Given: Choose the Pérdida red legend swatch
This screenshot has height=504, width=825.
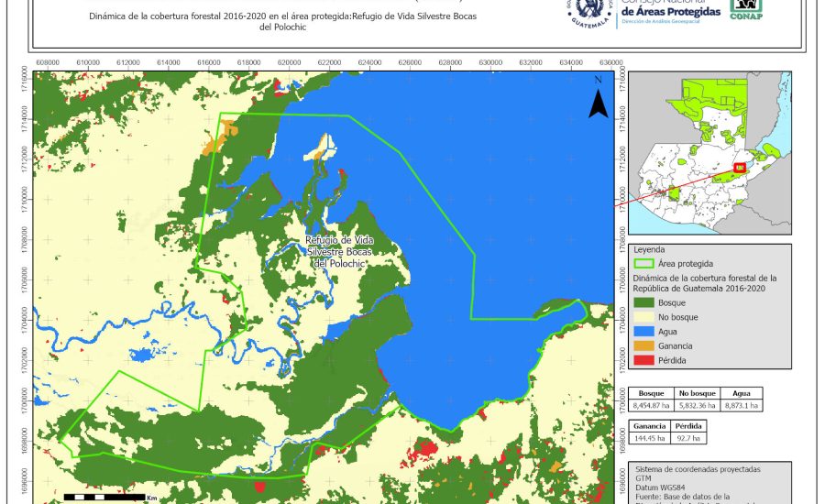Looking at the screenshot, I should pyautogui.click(x=644, y=360).
